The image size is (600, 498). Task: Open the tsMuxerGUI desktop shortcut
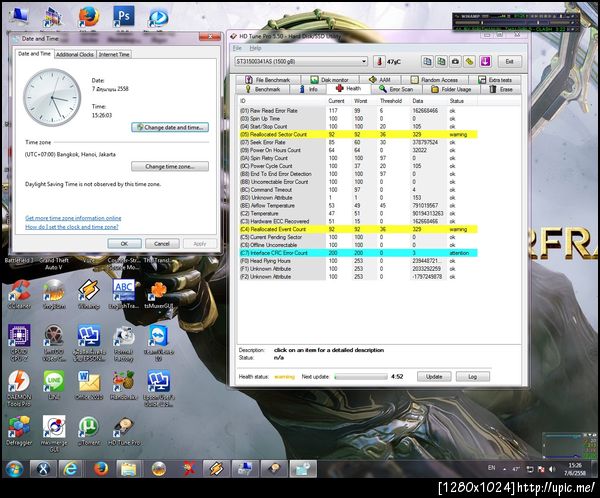pyautogui.click(x=158, y=294)
